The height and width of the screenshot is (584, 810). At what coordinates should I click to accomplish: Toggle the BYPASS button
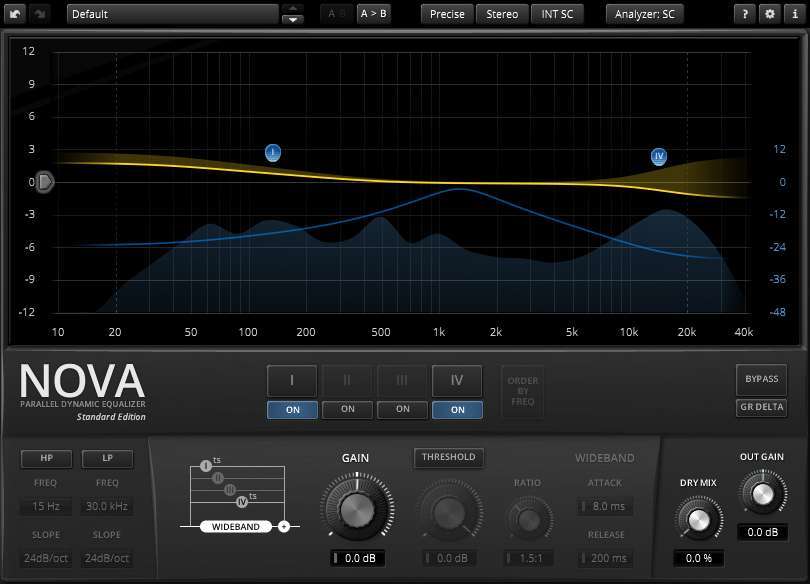(761, 380)
